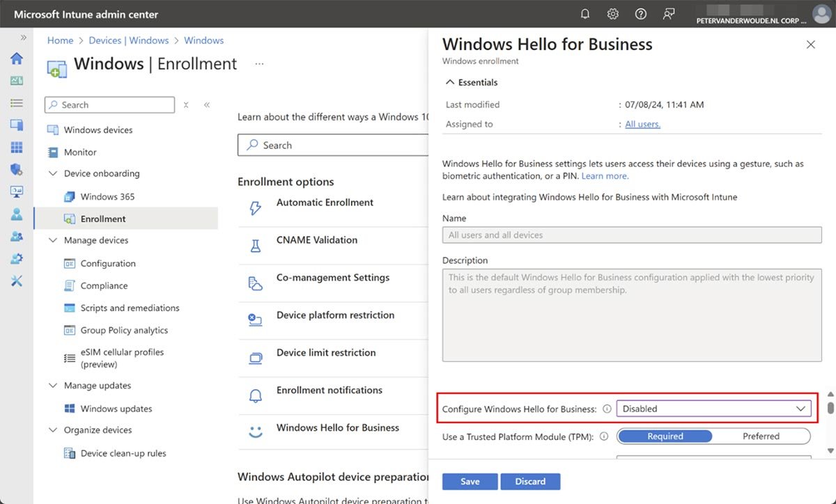This screenshot has width=836, height=504.
Task: Select Preferred for Trusted Platform Module
Action: 761,436
